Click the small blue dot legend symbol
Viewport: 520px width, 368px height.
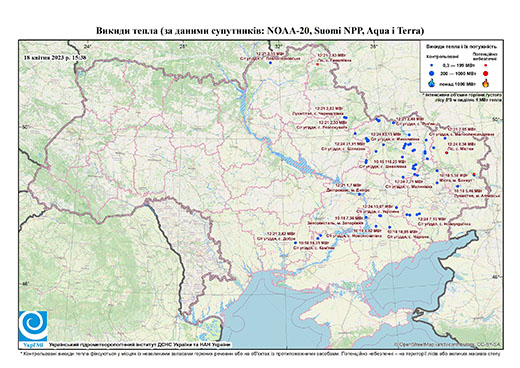432,66
